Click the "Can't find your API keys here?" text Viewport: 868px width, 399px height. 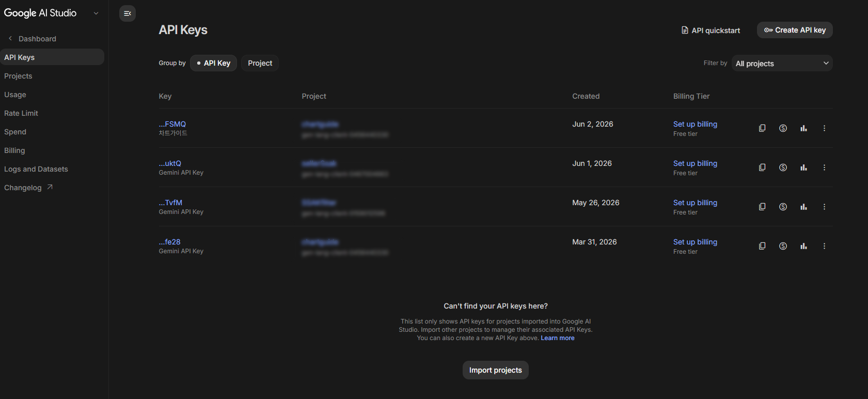point(496,306)
